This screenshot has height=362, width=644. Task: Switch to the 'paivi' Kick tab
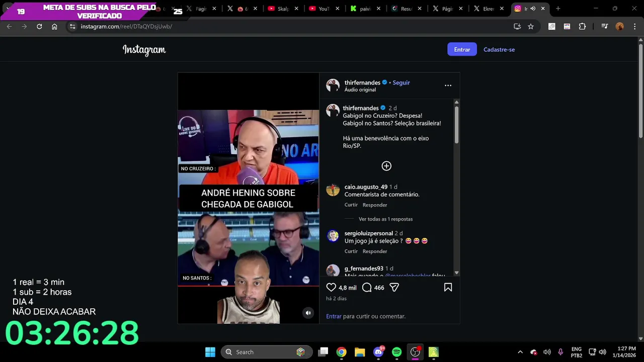coord(365,9)
